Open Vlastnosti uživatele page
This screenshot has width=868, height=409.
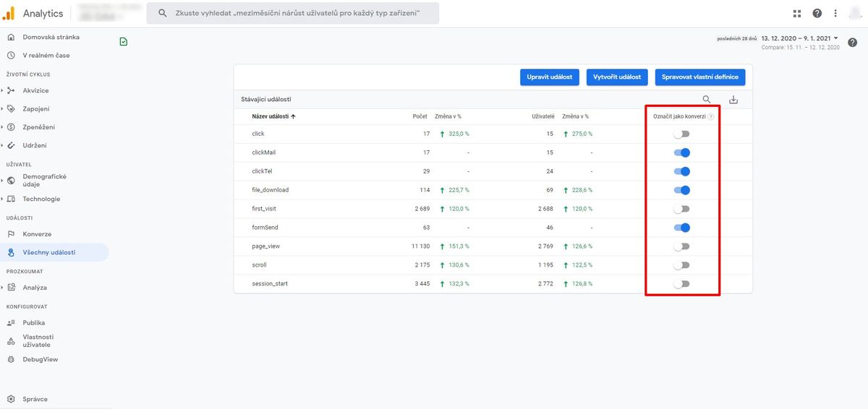click(38, 341)
